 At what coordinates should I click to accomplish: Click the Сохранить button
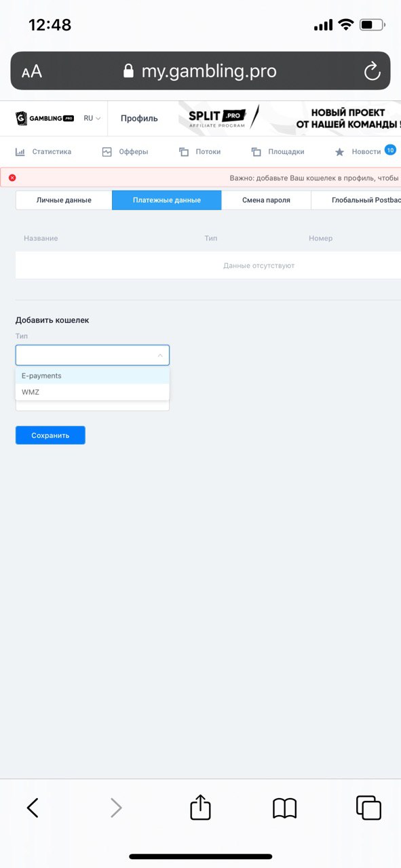[50, 435]
